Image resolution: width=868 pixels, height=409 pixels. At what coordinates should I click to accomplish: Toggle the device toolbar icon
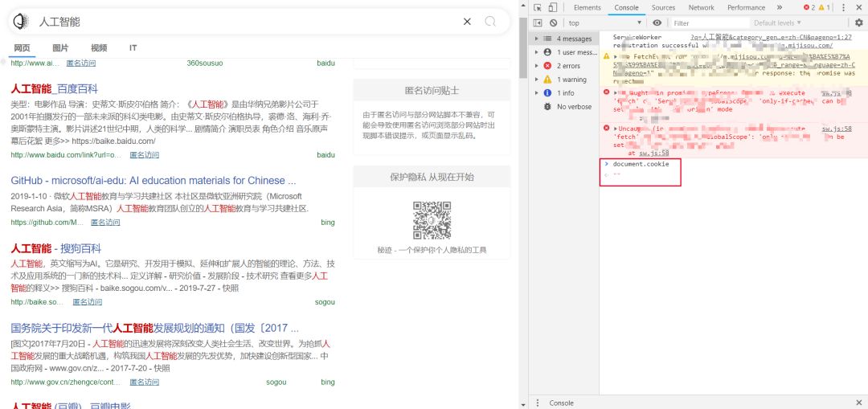click(552, 8)
